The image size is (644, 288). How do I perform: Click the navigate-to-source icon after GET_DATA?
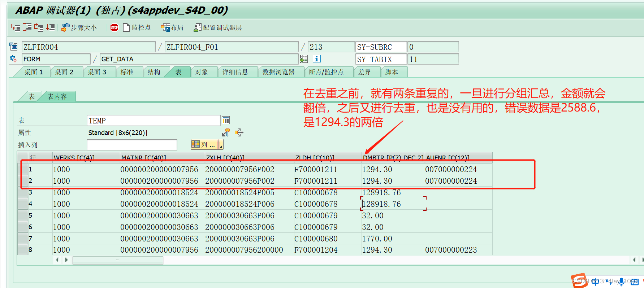point(304,58)
